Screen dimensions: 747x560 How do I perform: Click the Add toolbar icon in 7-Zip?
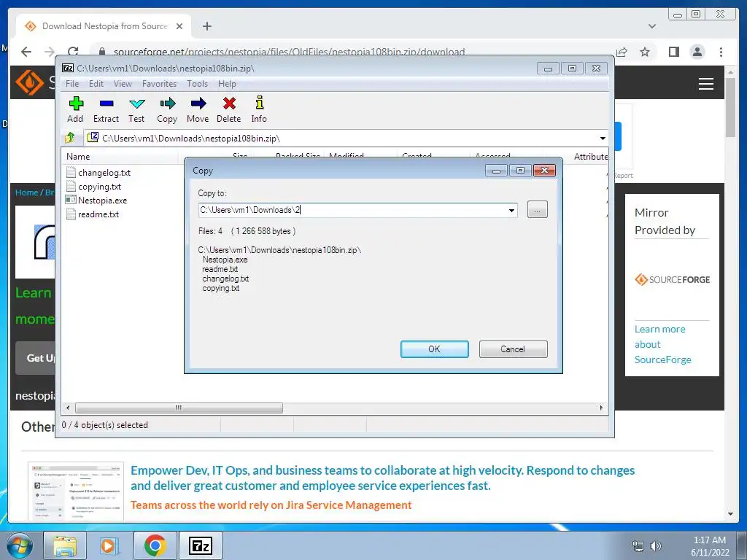[75, 109]
